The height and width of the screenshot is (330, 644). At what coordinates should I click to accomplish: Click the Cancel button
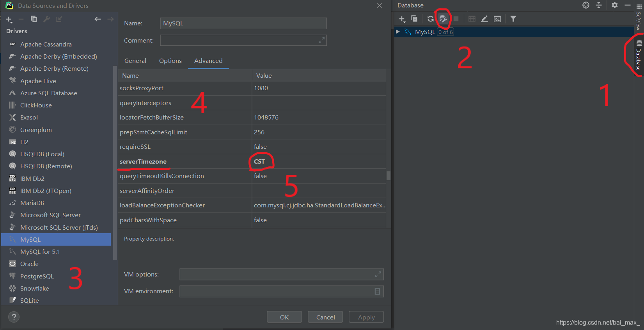325,317
